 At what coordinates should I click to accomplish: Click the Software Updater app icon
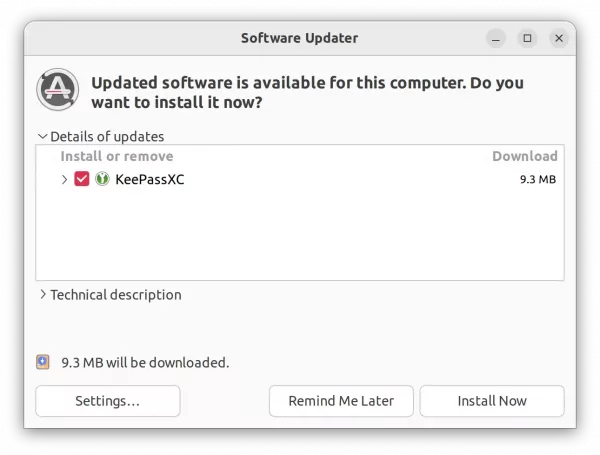[57, 90]
